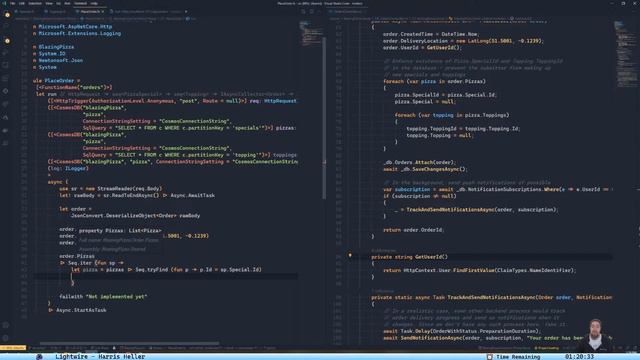Click the FunctionName("orders") attribute
Viewport: 640px width, 360px height.
pos(74,87)
